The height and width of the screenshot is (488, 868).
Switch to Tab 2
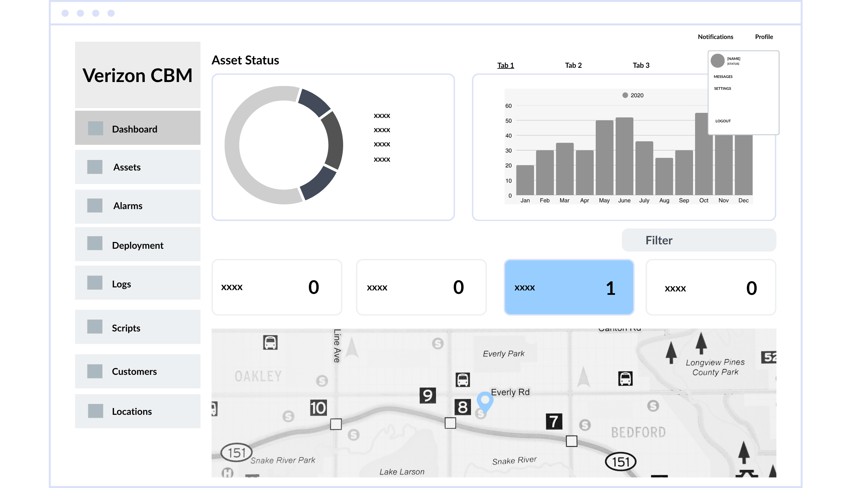tap(573, 65)
